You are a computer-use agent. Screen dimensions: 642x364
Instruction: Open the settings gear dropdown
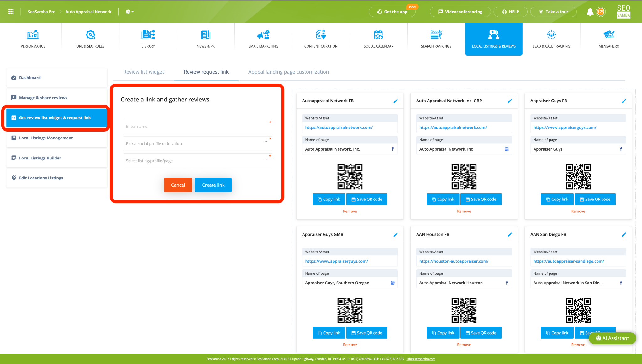point(129,12)
